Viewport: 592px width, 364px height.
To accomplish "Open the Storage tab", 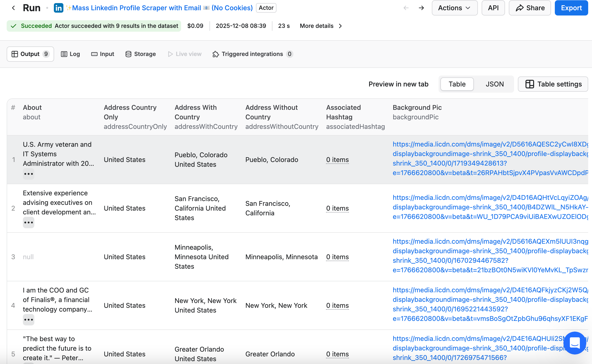I will click(140, 54).
